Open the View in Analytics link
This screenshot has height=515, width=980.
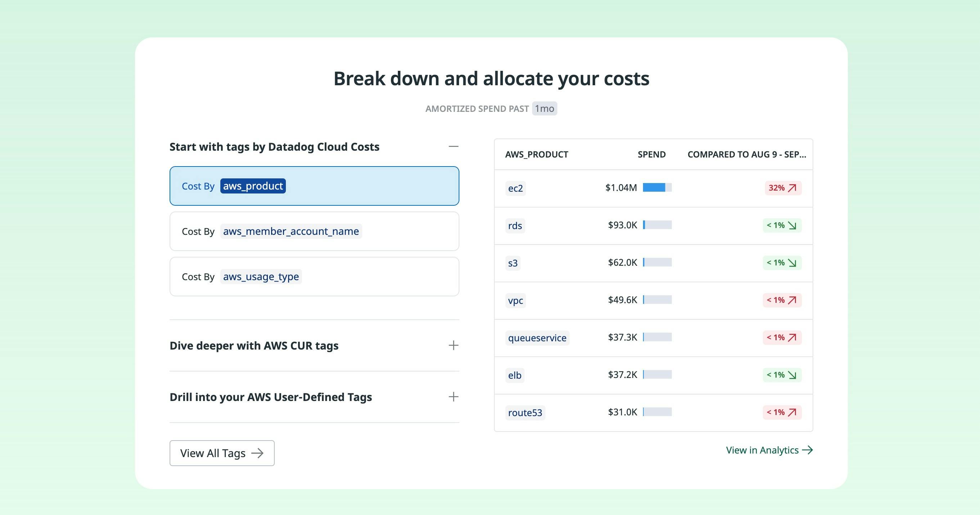pyautogui.click(x=769, y=450)
